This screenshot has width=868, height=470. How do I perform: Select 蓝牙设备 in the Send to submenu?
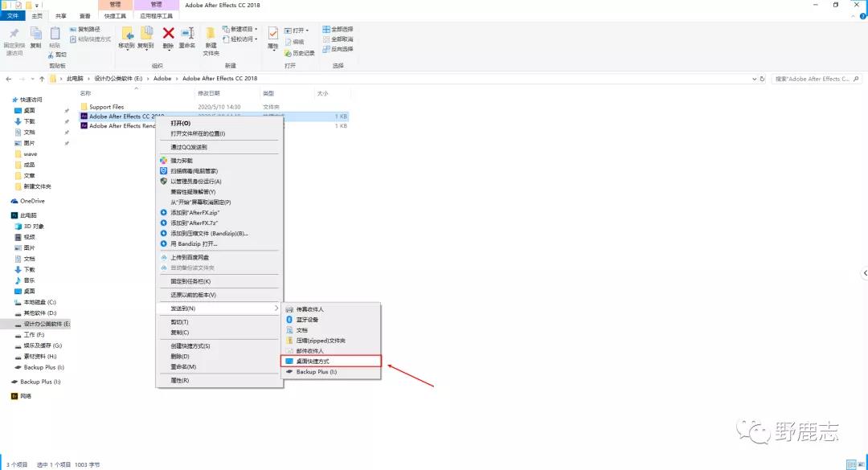[307, 320]
